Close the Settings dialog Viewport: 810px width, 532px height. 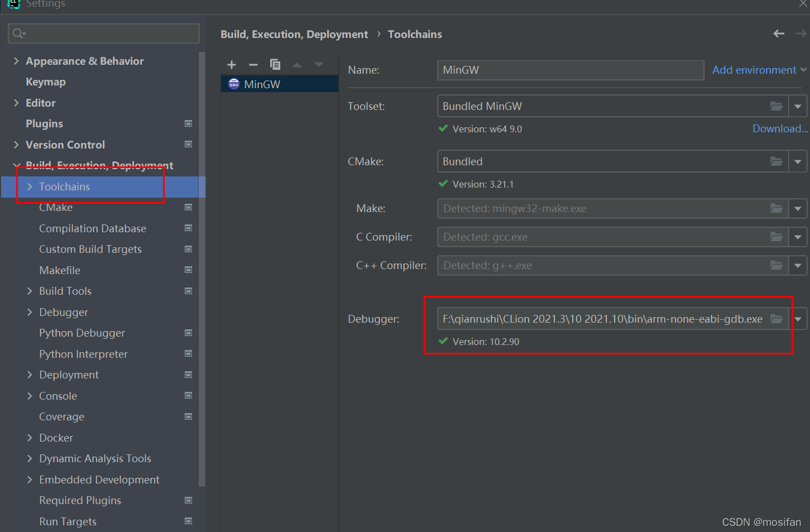click(803, 3)
